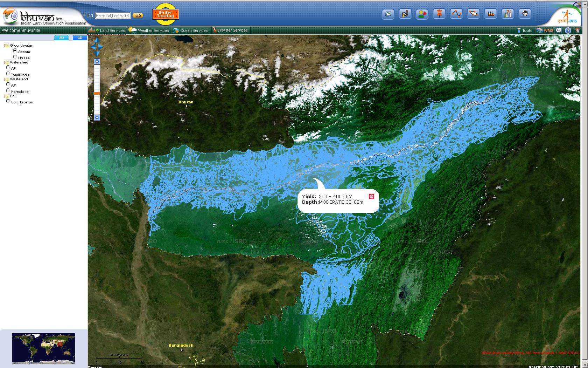Select Assam groundwater layer
This screenshot has width=588, height=368.
[15, 50]
